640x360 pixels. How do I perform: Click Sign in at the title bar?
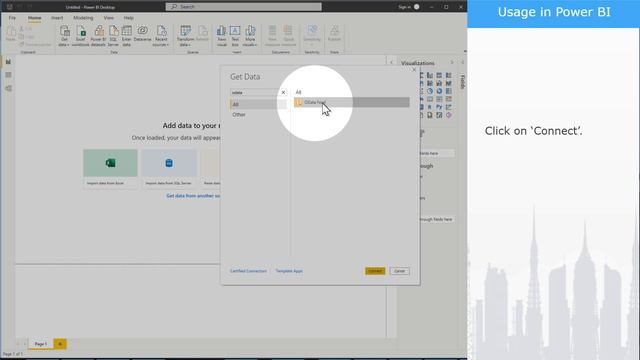[404, 7]
